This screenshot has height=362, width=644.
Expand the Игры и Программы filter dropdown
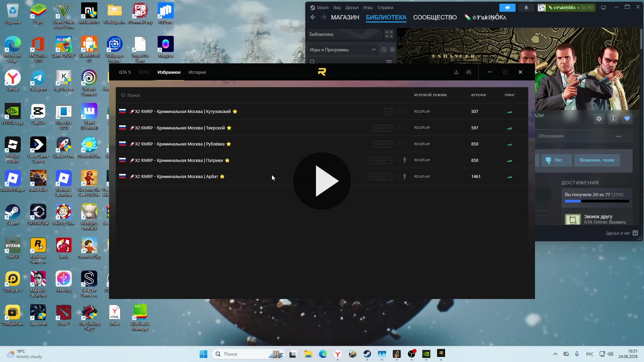[x=343, y=50]
